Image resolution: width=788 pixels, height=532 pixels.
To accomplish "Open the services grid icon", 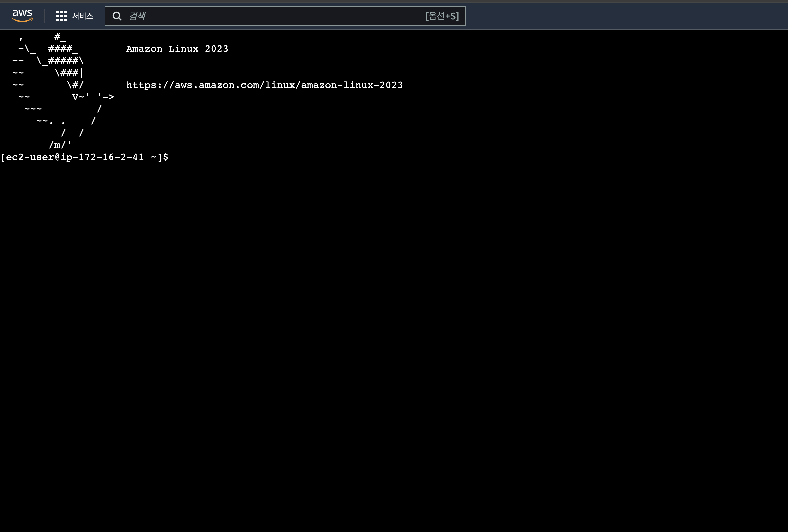I will [61, 16].
